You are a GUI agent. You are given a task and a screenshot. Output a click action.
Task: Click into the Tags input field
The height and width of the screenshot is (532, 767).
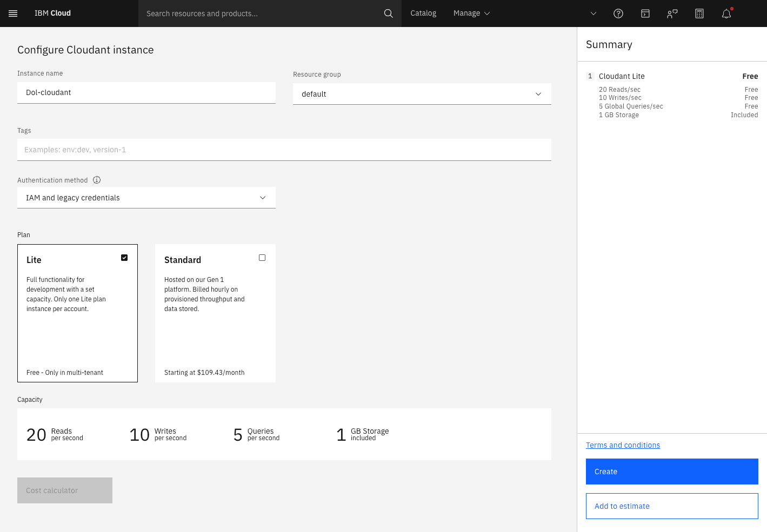tap(284, 150)
